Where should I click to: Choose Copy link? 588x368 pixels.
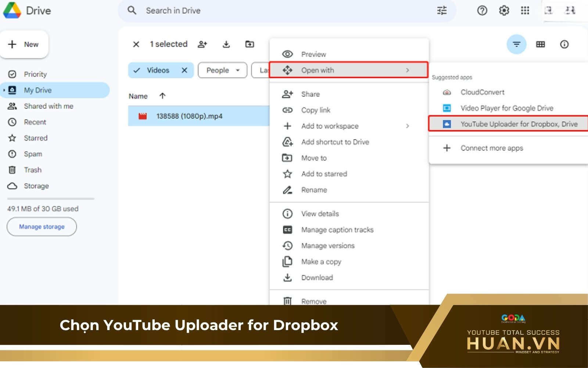coord(349,110)
